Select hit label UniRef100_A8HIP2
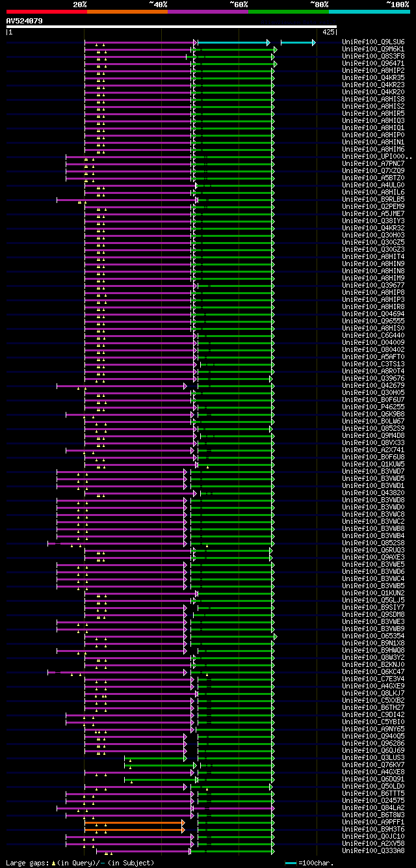416x868 pixels. coord(373,71)
